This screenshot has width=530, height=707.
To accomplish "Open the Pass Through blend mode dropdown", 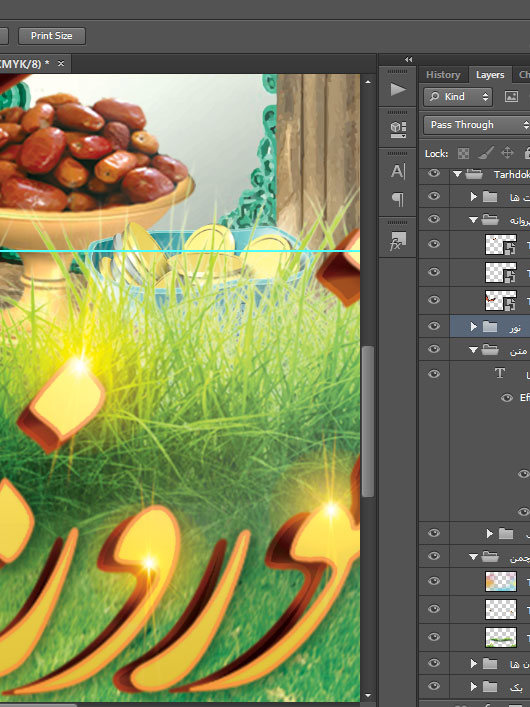I will (477, 125).
